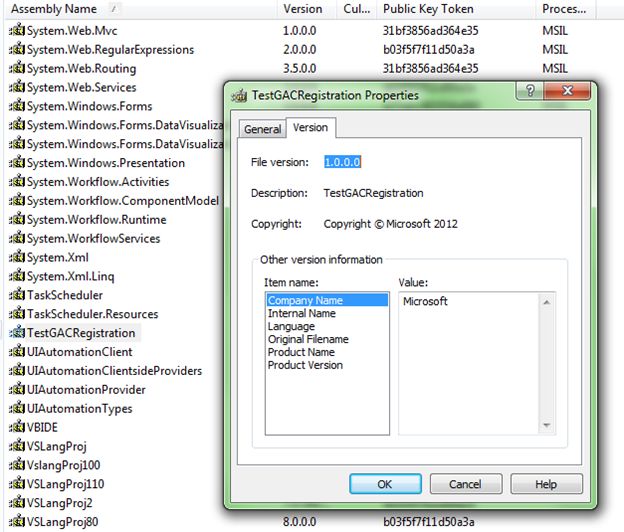Click the UIAutomationClient assembly icon

pos(17,352)
